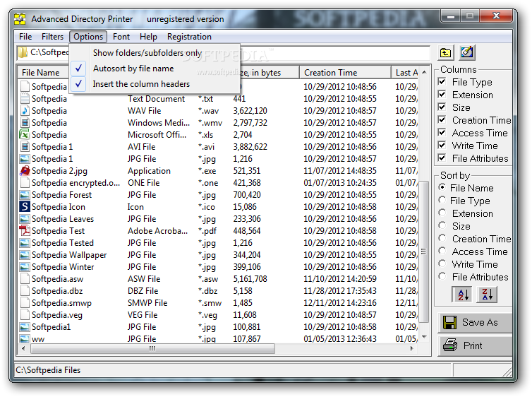Select sort by Extension radio button
The height and width of the screenshot is (397, 532).
pos(442,213)
